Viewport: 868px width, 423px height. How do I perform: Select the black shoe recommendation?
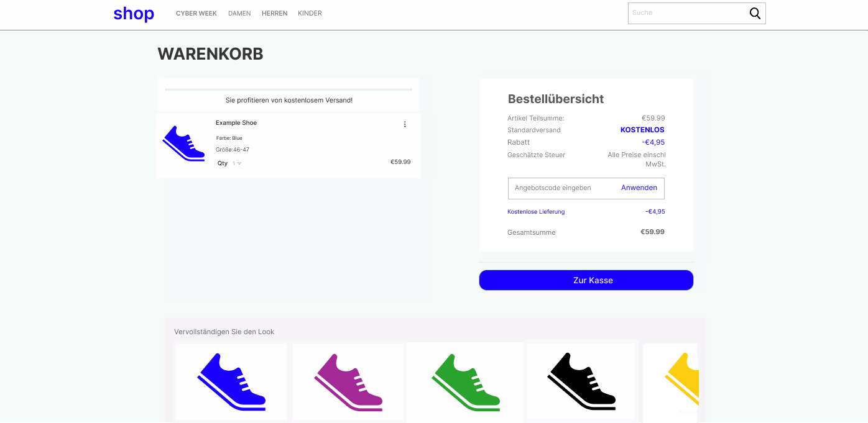point(581,381)
